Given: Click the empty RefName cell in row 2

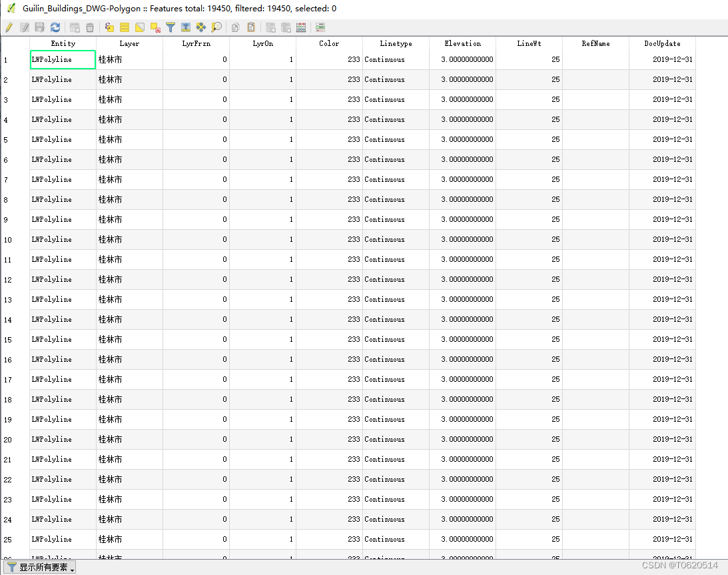Looking at the screenshot, I should [x=595, y=79].
